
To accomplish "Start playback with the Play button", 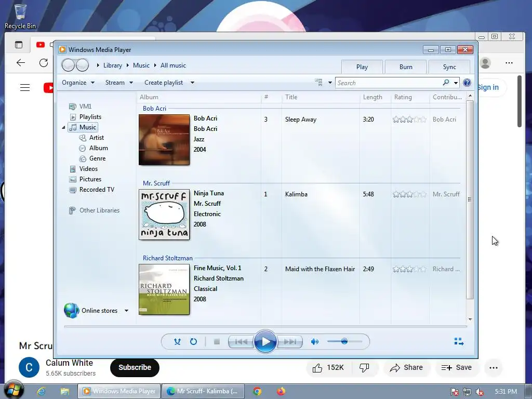I will (x=265, y=342).
